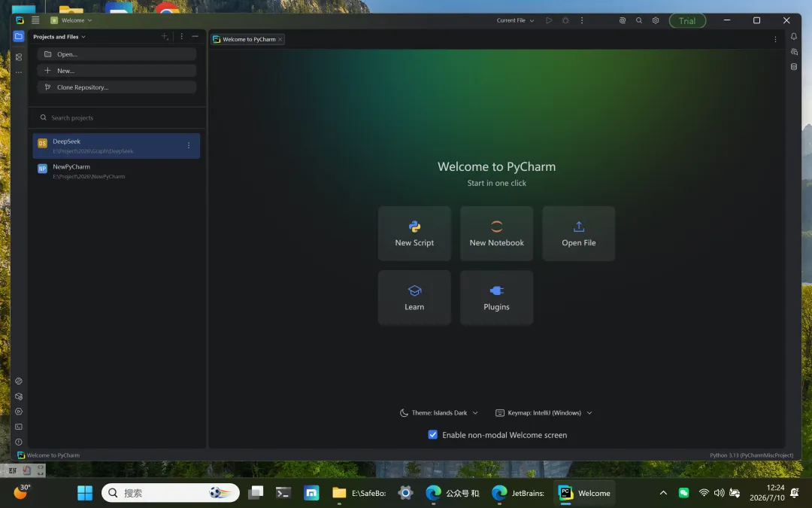The width and height of the screenshot is (812, 508).
Task: Click the New... project button
Action: pyautogui.click(x=117, y=71)
